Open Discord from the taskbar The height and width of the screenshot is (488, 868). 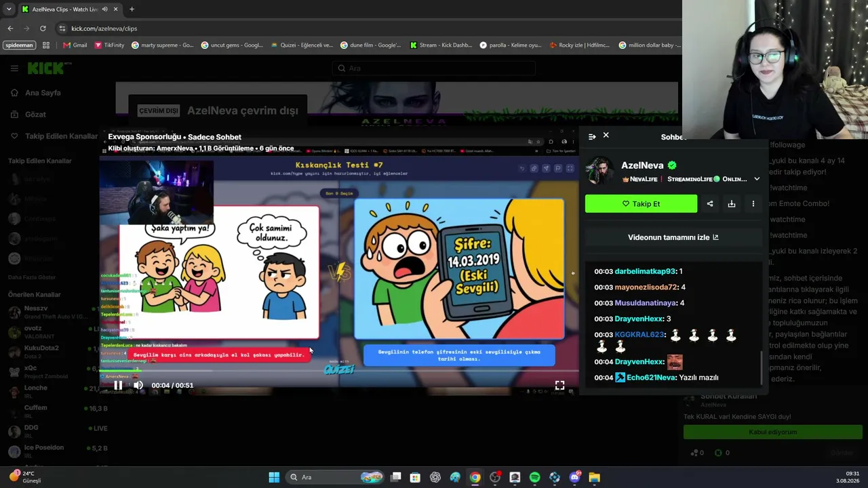(575, 477)
